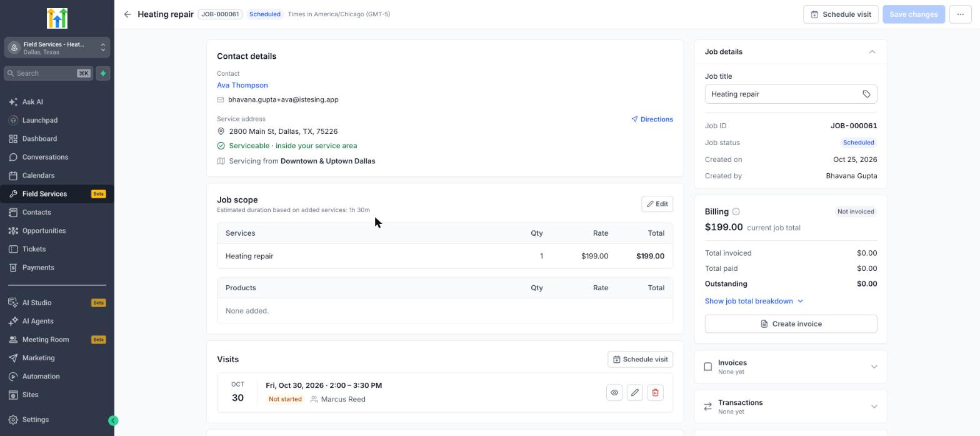Viewport: 980px width, 436px height.
Task: Click the Marcus Reed assignee
Action: 342,399
